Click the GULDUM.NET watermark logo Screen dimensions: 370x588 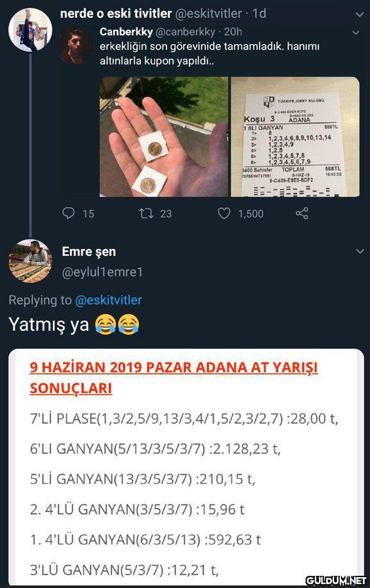coord(336,580)
